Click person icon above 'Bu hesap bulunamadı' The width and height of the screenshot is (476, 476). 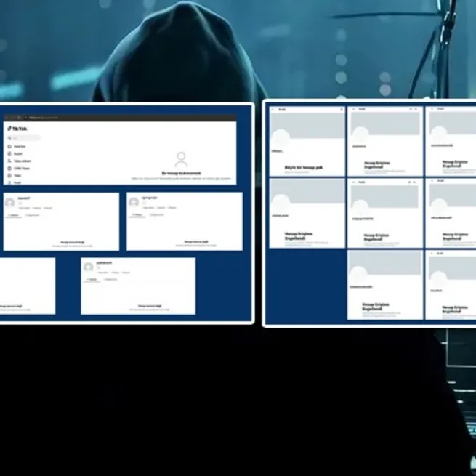[181, 159]
